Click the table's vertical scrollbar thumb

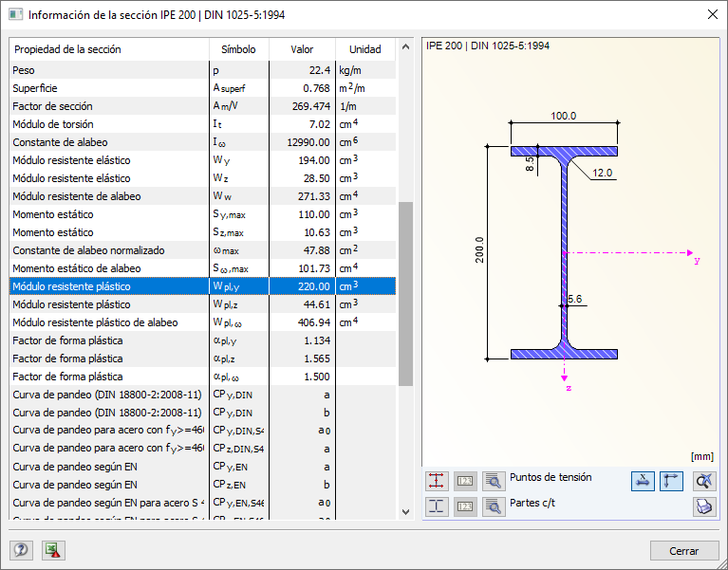pyautogui.click(x=405, y=294)
